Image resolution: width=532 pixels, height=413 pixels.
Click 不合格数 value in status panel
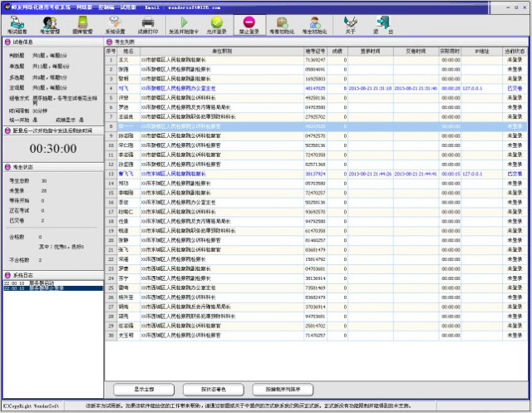[x=40, y=260]
